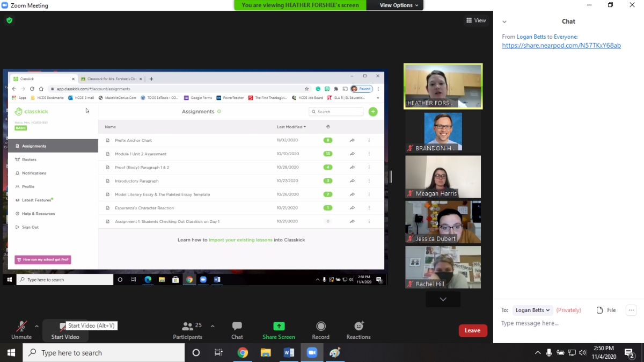Click the Chrome reload button in the shared screen
Screen dimensions: 644x362
point(32,89)
